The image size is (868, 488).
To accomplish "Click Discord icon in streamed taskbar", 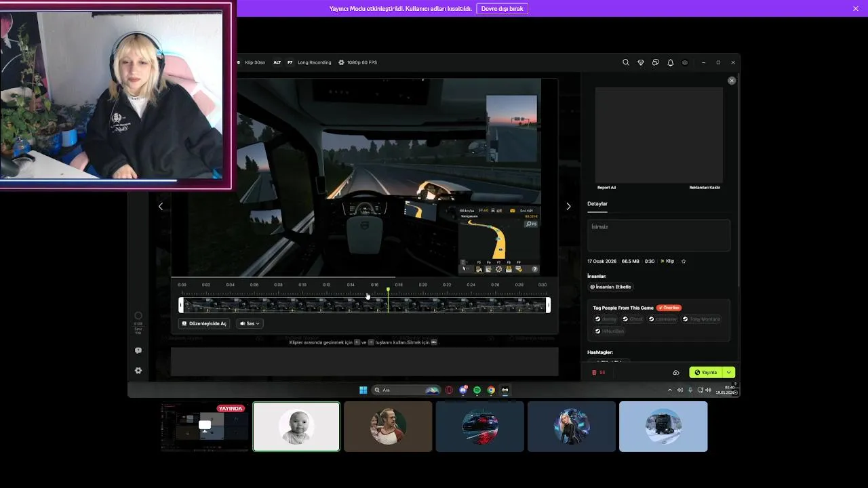I will [463, 390].
